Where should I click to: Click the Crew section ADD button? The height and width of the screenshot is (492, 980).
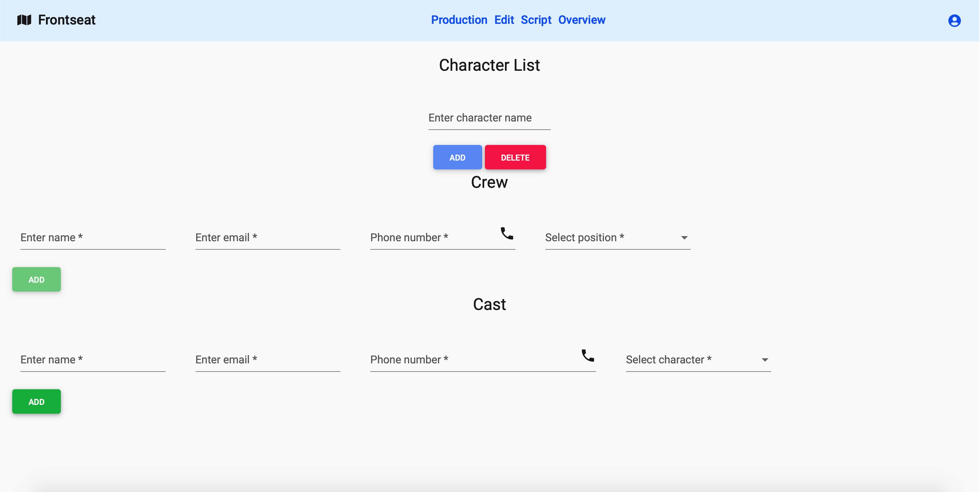[36, 279]
